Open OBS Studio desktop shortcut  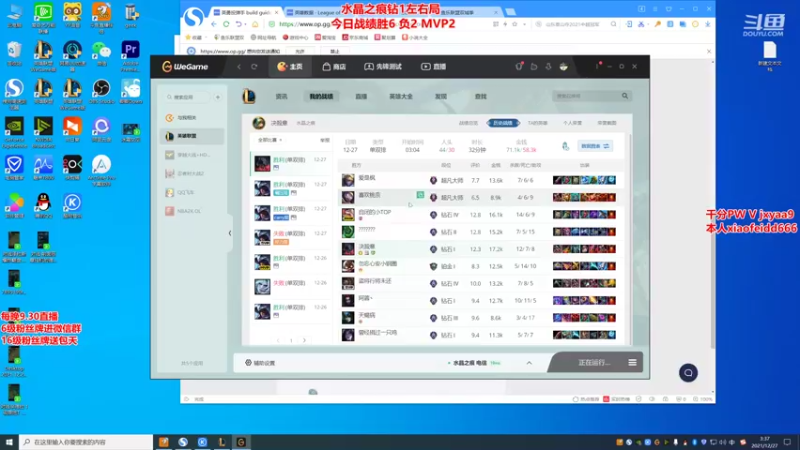coord(102,91)
